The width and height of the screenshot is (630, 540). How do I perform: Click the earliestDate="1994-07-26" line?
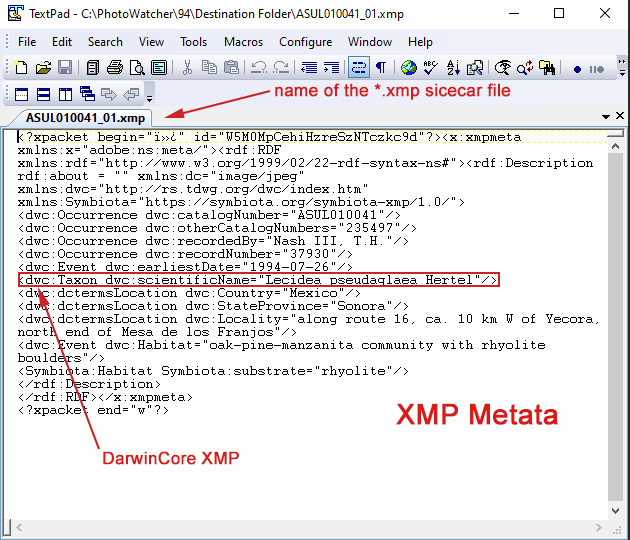(x=185, y=267)
